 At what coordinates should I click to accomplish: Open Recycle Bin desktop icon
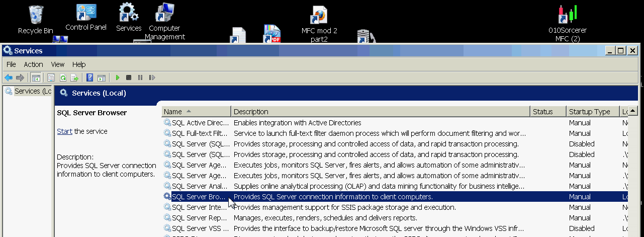click(x=36, y=19)
